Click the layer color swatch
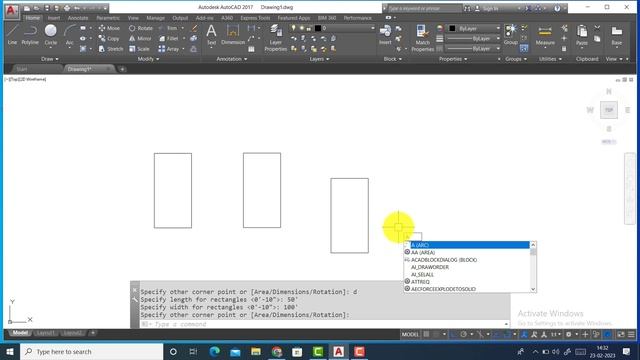640x360 pixels. point(318,28)
